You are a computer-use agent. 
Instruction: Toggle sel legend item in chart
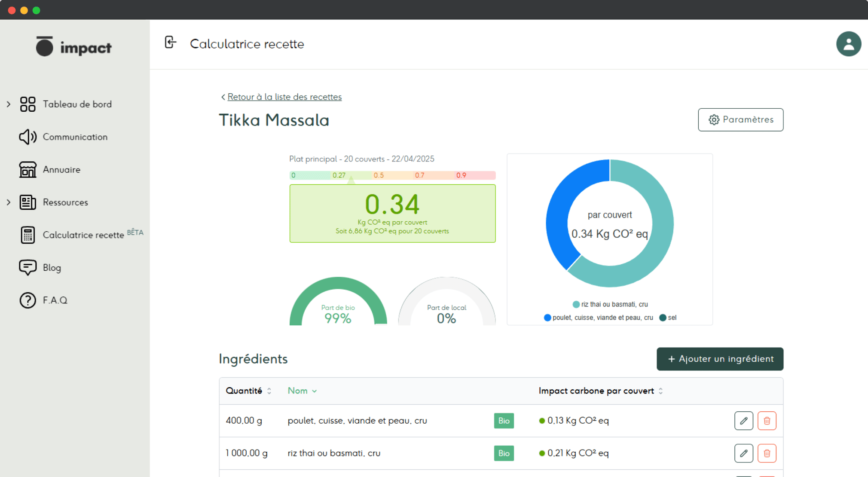(x=668, y=318)
